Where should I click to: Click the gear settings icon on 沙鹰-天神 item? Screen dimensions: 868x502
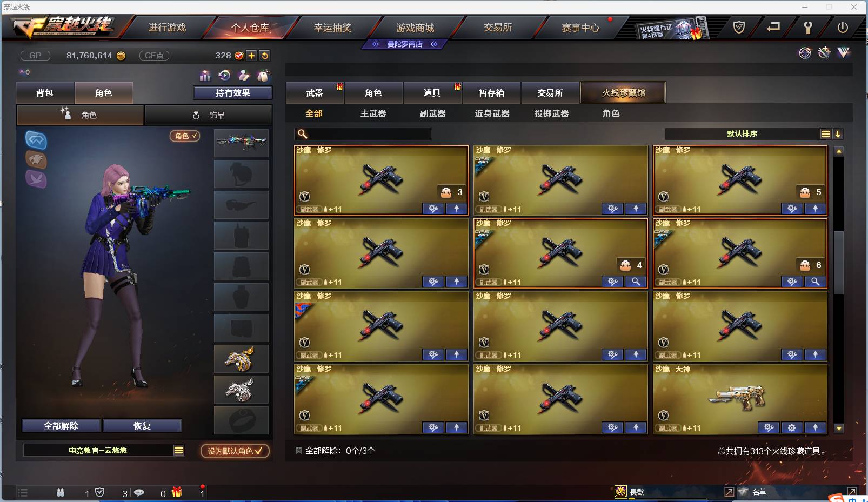pos(792,427)
